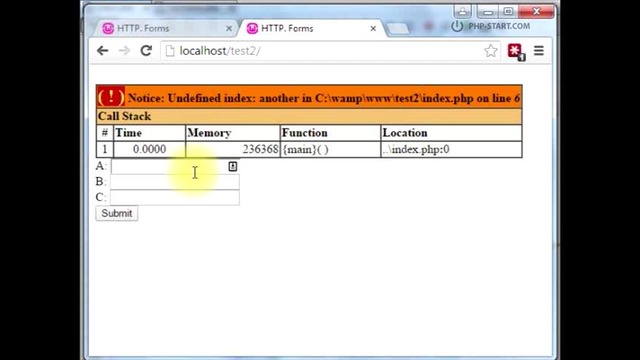Click the Notice: Undefined index error text
640x360 pixels.
tap(324, 98)
